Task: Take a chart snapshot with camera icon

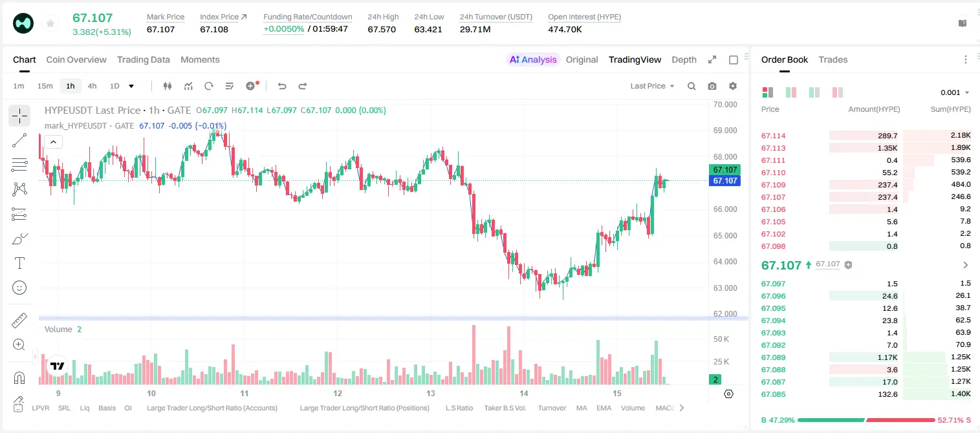Action: tap(712, 86)
